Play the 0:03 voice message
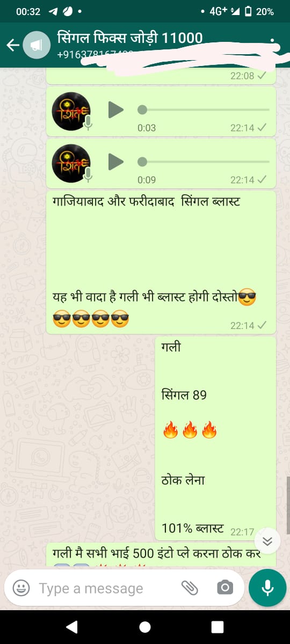Viewport: 290px width, 644px height. click(x=115, y=110)
